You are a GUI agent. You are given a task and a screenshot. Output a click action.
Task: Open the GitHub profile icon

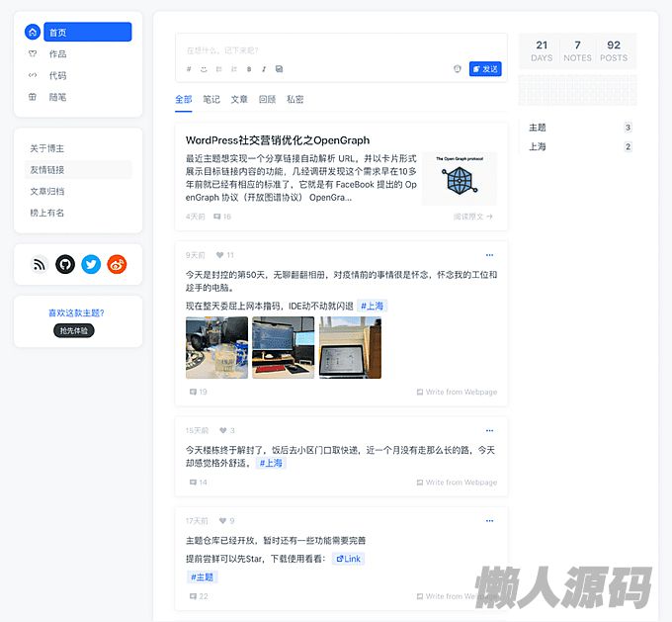coord(65,265)
